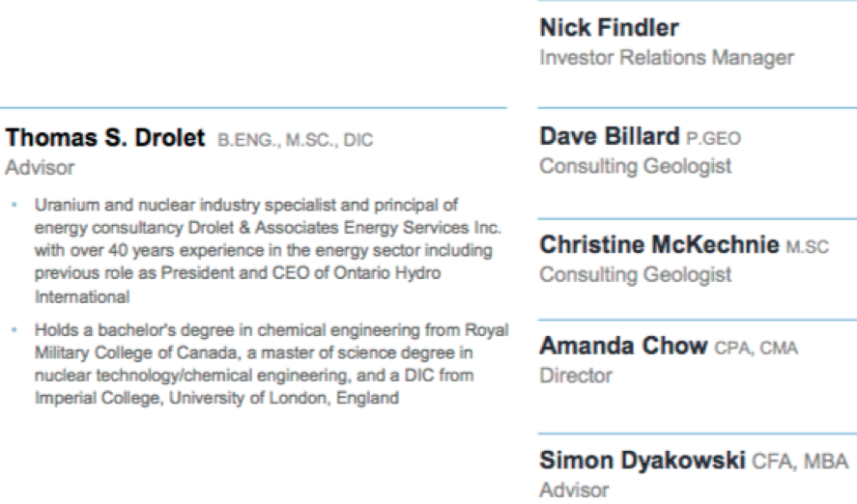The height and width of the screenshot is (504, 857).
Task: Select the CFA, MBA credentials
Action: coord(800,462)
